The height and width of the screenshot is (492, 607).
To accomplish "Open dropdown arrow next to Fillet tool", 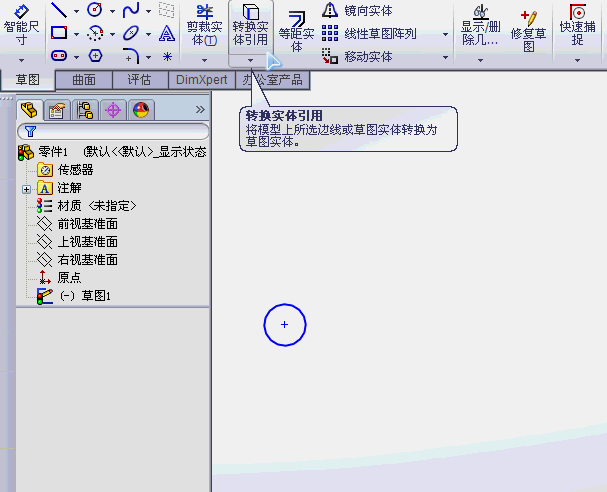I will pos(149,58).
